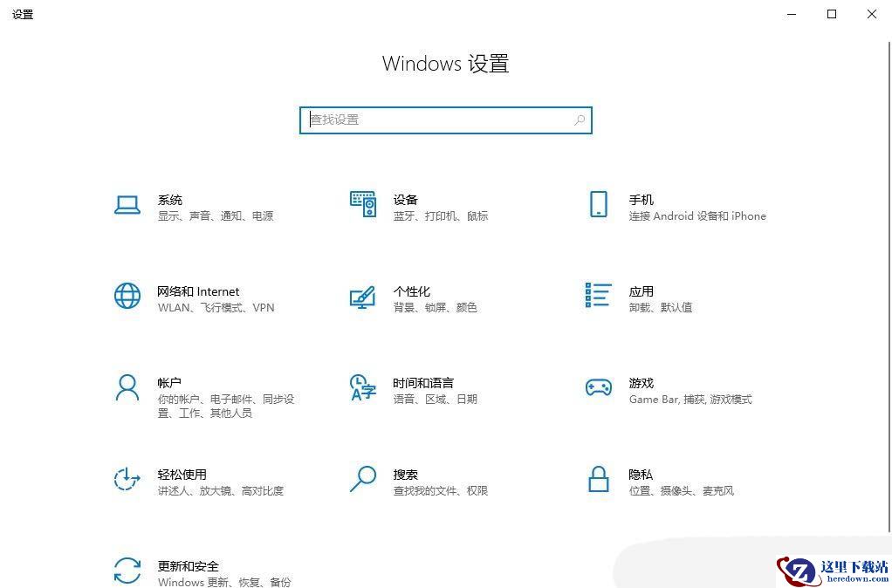892x588 pixels.
Task: Click the 设备 keyboard and speaker icon
Action: pos(363,204)
